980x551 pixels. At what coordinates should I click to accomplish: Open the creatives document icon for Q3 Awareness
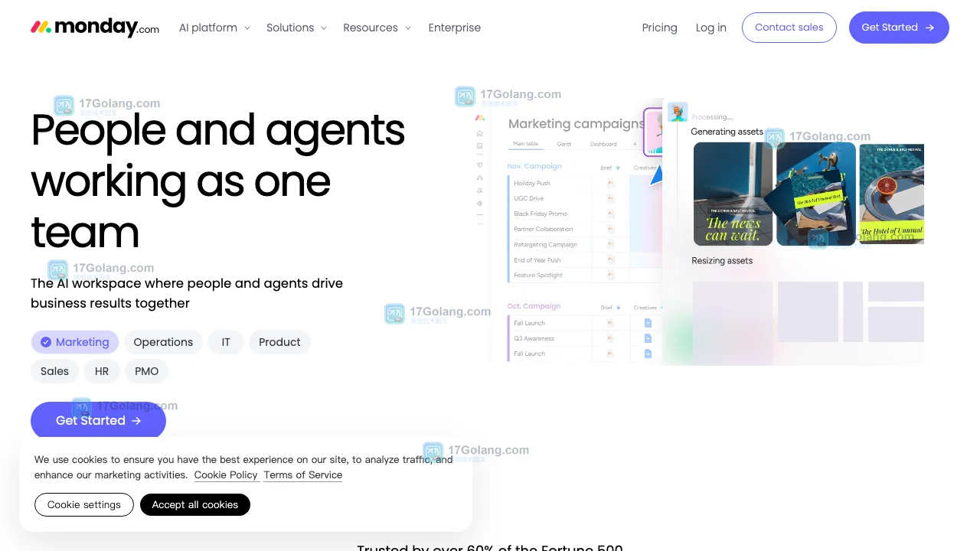tap(648, 338)
